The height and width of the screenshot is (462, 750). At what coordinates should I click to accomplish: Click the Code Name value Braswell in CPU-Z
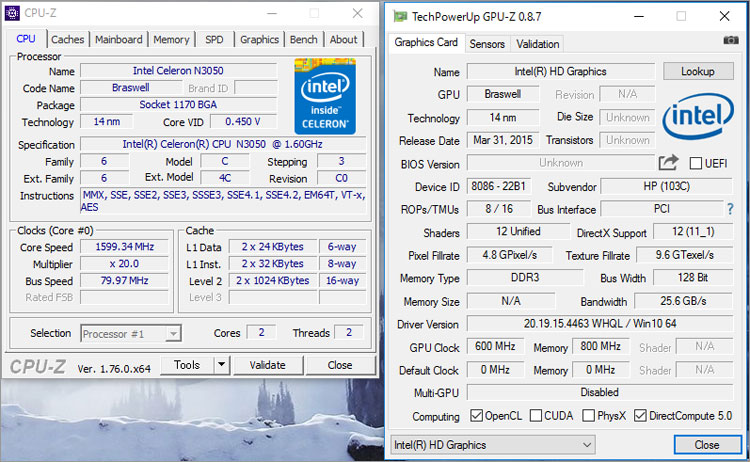(x=131, y=88)
